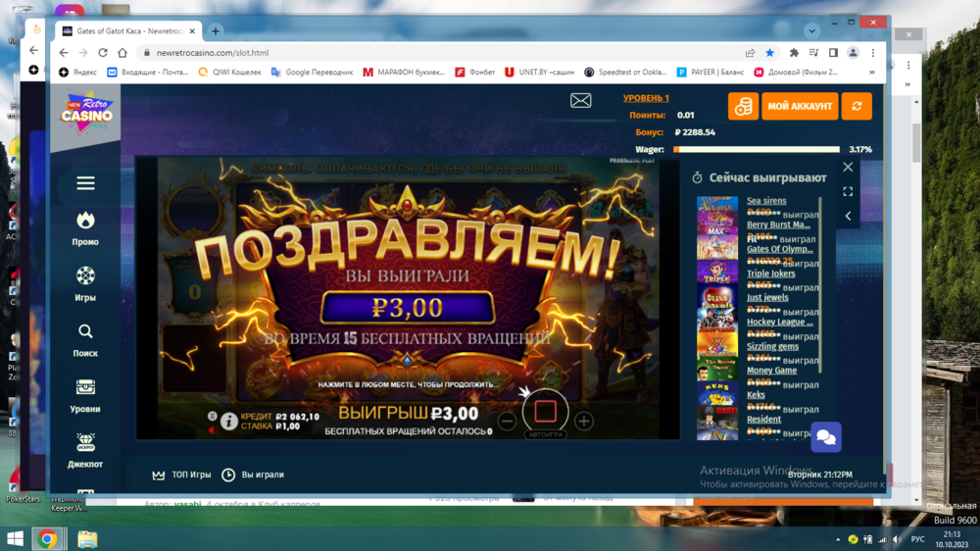Switch to the ТОП Игры tab

pos(182,475)
